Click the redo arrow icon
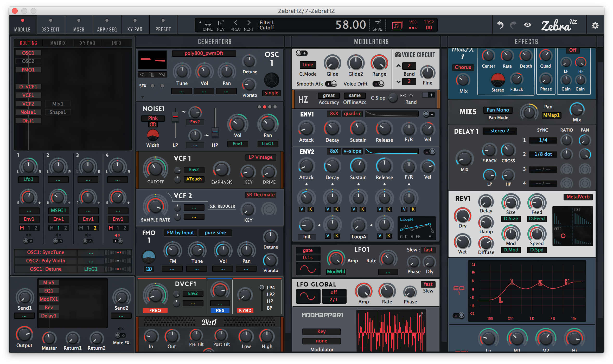 coord(513,25)
